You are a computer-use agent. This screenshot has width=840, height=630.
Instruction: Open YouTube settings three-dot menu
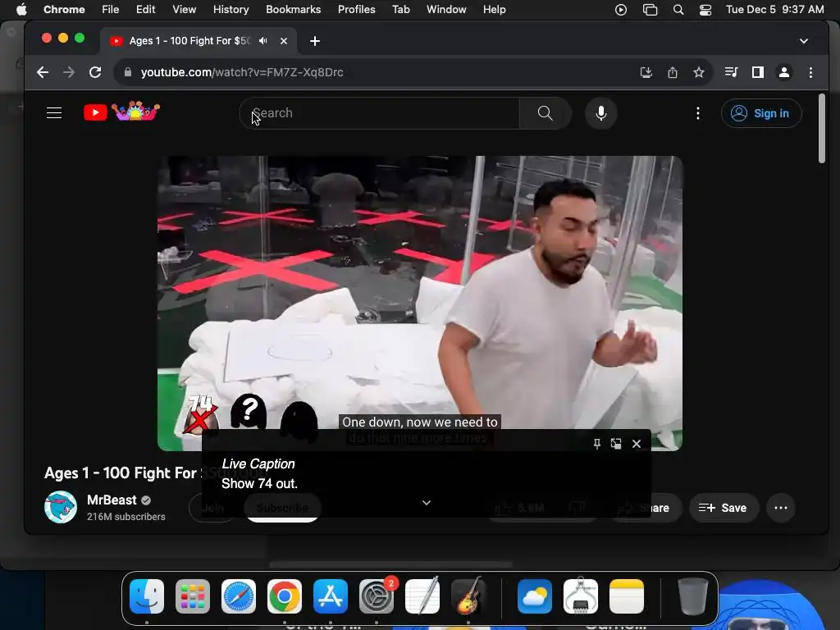[697, 113]
